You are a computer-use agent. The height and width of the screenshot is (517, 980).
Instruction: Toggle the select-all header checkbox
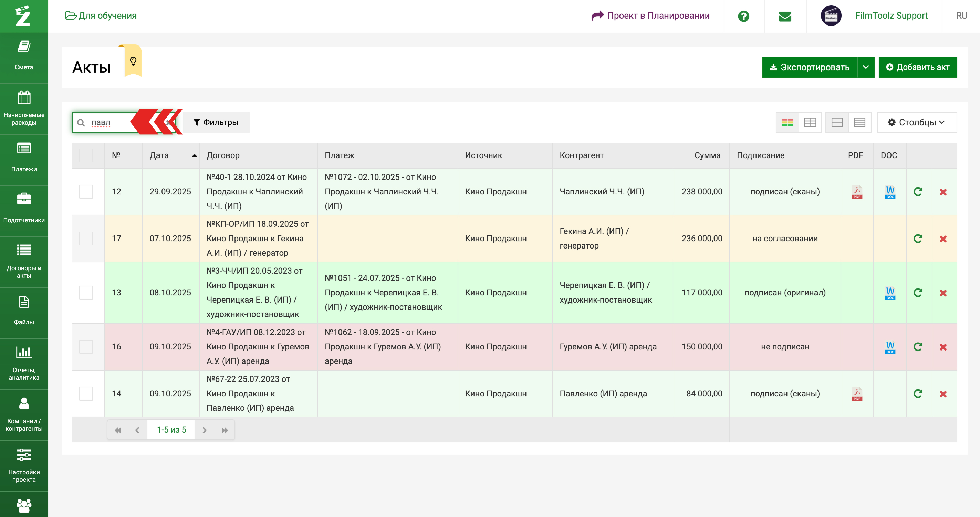click(86, 155)
